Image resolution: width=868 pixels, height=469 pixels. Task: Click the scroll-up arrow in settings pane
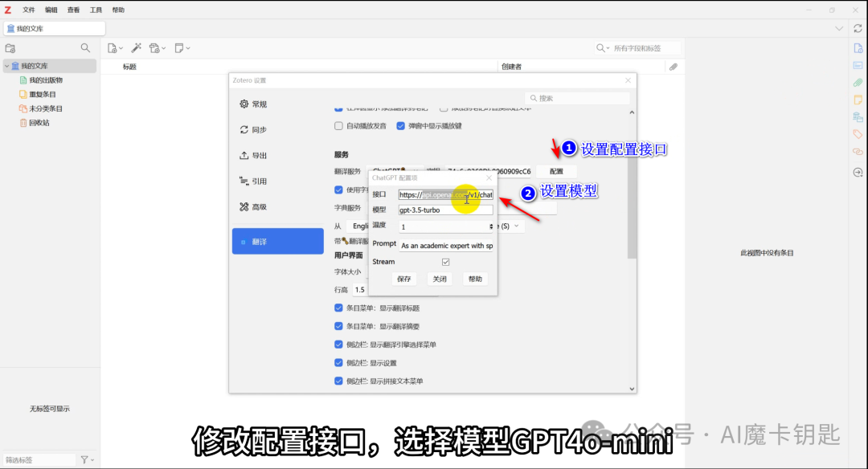coord(632,112)
